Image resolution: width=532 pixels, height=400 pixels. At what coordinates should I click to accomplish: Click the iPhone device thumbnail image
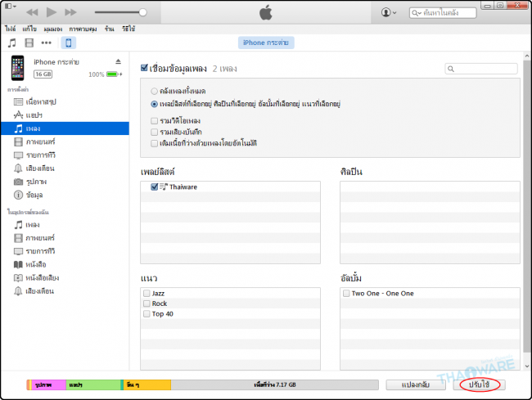point(18,68)
